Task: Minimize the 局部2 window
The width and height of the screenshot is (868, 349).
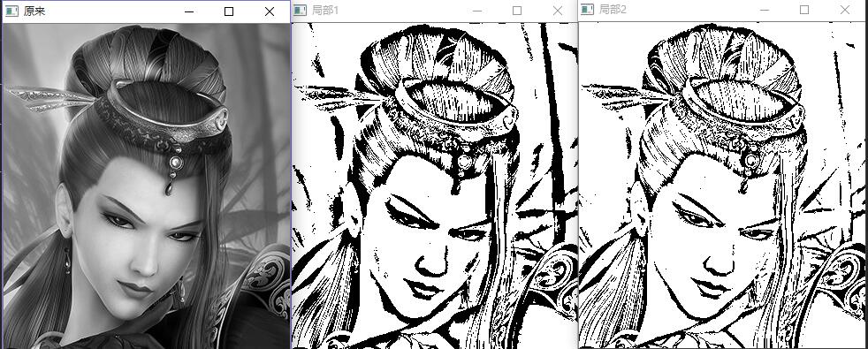Action: pos(765,10)
